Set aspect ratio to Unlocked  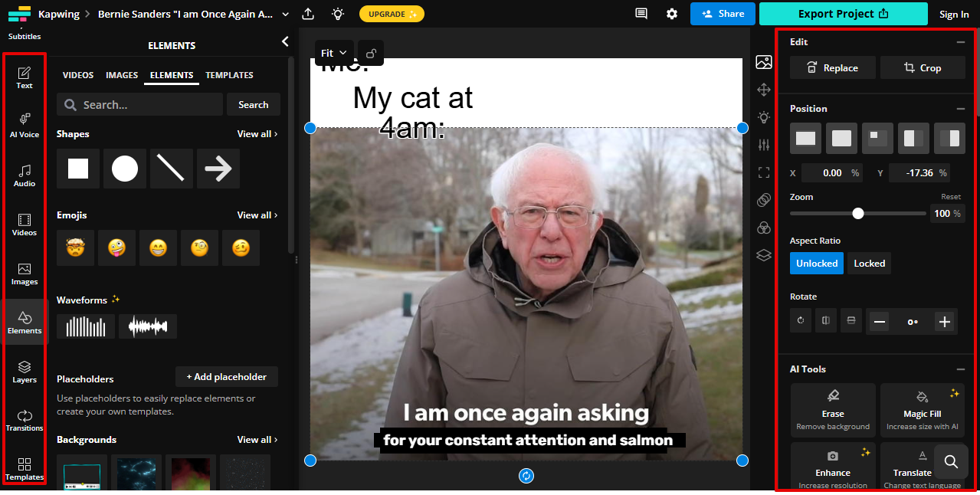pos(817,263)
